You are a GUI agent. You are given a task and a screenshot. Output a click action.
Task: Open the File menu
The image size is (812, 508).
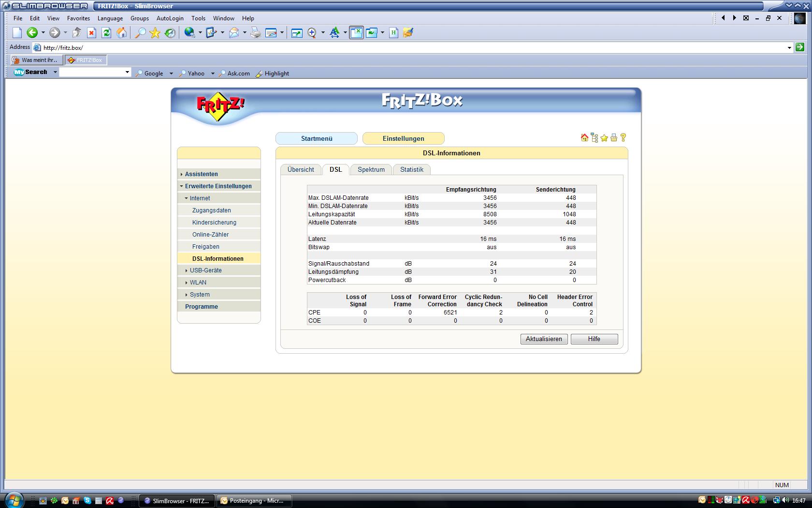18,18
